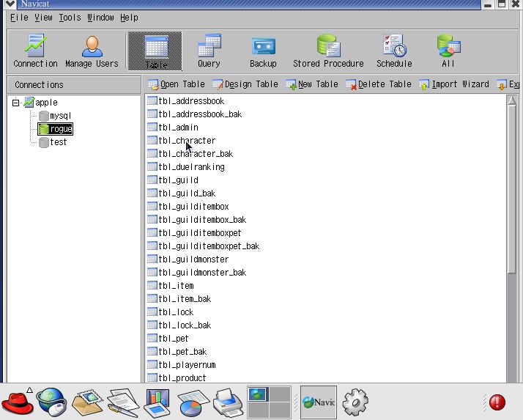The width and height of the screenshot is (523, 420).
Task: Select table tbl_guilditembox
Action: pyautogui.click(x=188, y=206)
